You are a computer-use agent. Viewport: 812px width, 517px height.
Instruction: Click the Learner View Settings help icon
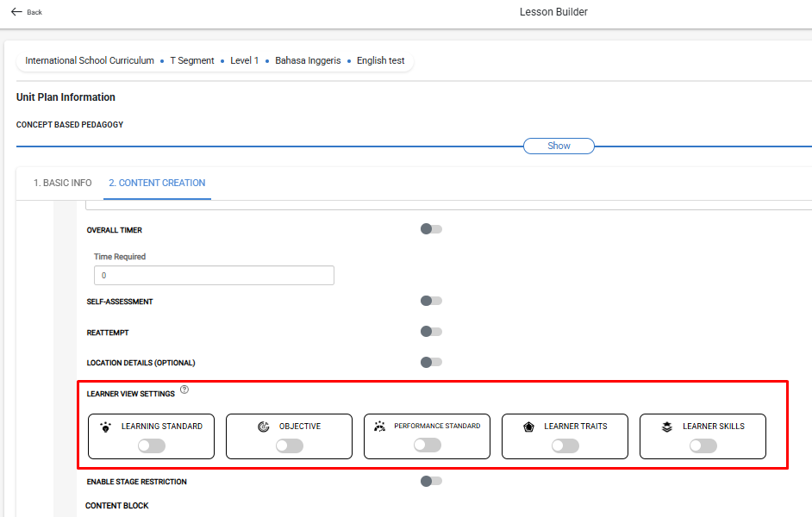(x=184, y=389)
